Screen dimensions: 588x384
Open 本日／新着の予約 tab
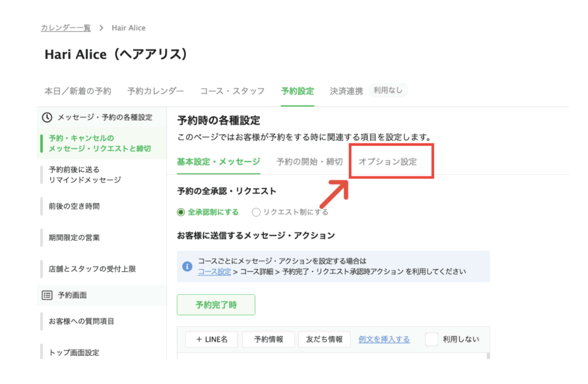click(x=78, y=91)
